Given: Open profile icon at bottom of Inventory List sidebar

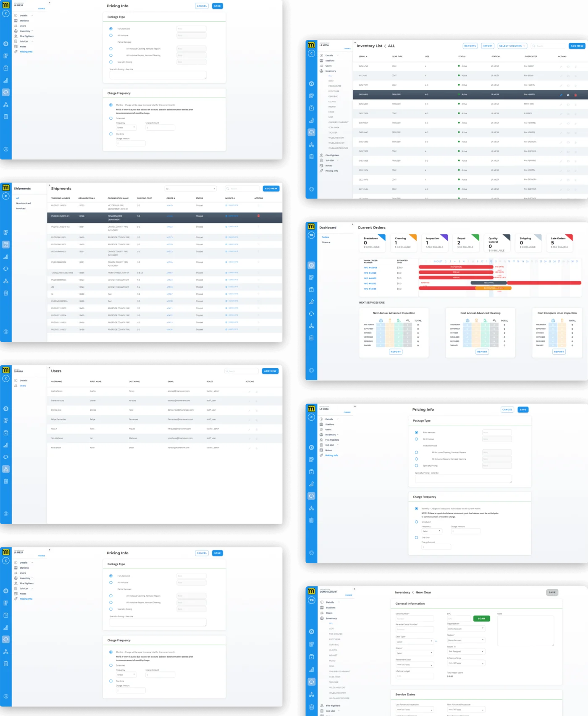Looking at the screenshot, I should 311,189.
